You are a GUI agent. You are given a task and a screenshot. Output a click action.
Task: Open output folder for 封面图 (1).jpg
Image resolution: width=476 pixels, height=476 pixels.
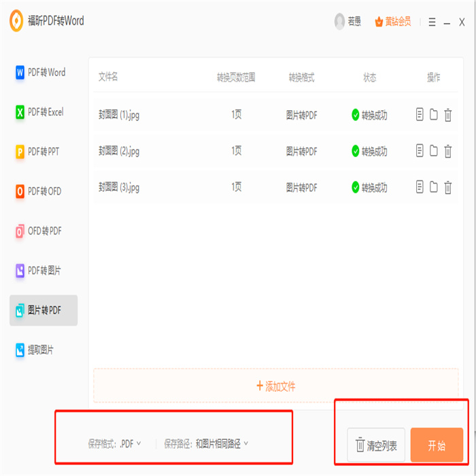click(x=433, y=115)
